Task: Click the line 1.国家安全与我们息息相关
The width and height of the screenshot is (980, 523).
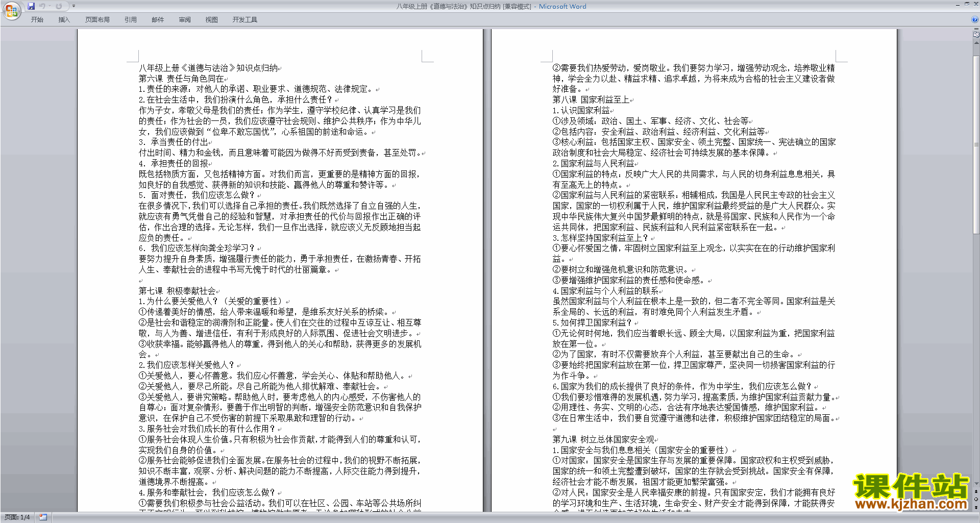Action: click(641, 450)
